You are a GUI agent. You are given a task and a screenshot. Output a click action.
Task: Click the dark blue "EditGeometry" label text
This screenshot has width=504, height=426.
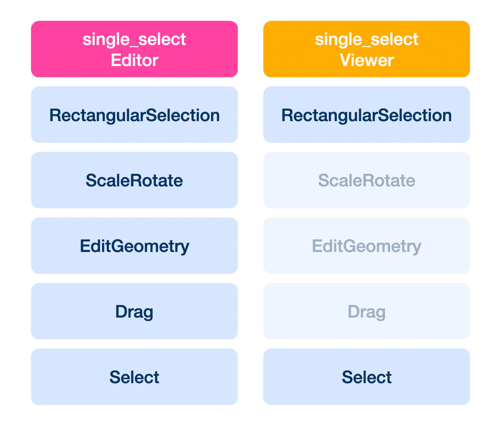pos(135,246)
